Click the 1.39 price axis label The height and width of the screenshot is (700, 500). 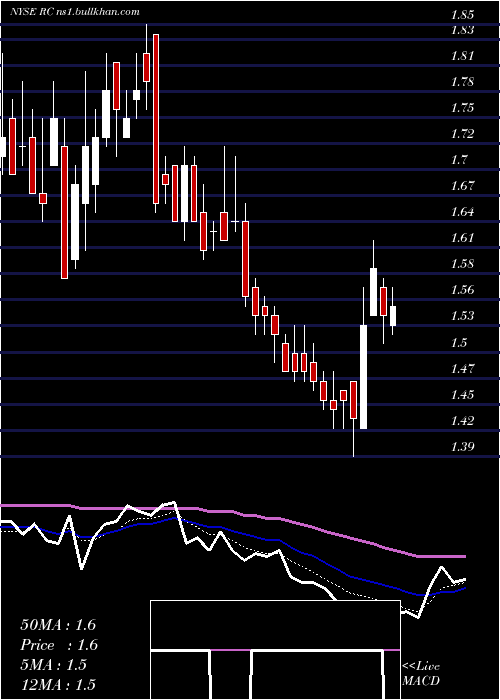[x=462, y=446]
